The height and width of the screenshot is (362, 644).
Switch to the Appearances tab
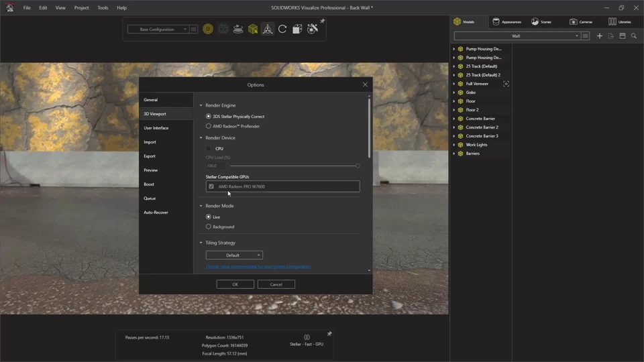[x=506, y=21]
